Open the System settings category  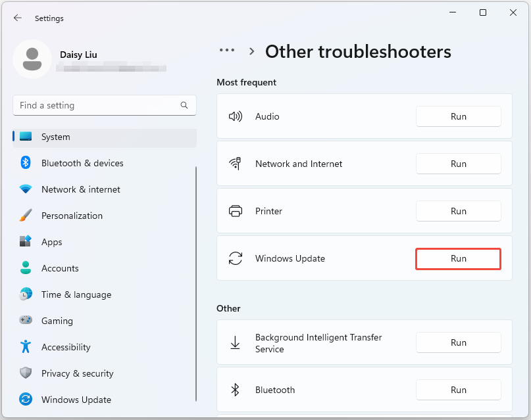[56, 137]
